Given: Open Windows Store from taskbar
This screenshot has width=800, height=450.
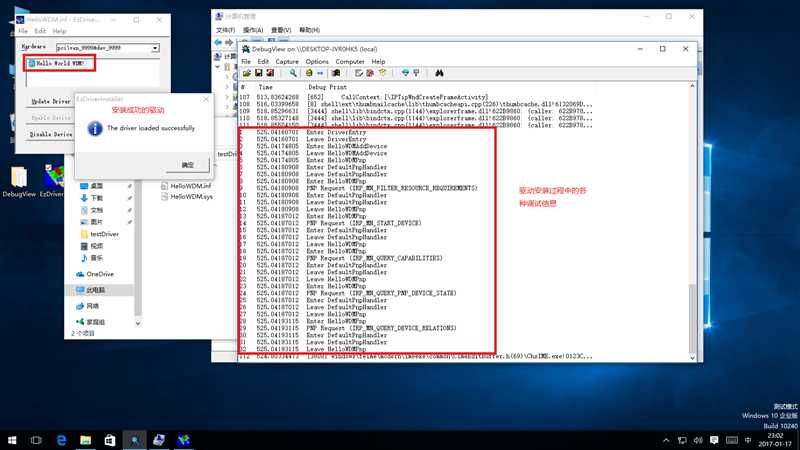Looking at the screenshot, I should [110, 440].
